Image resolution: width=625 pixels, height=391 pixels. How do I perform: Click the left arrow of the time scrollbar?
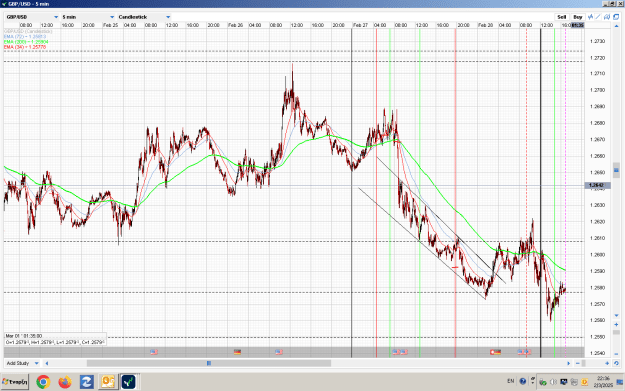(x=47, y=363)
